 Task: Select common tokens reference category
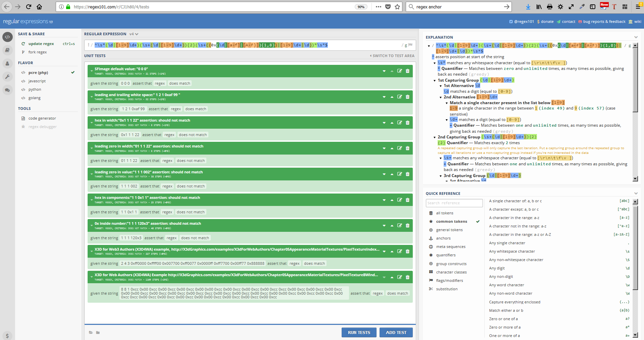[x=451, y=221]
